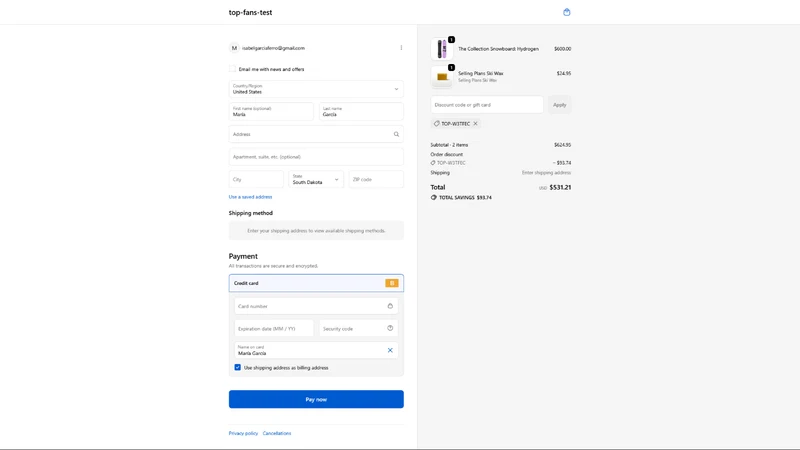Remove the TOP-W3TFEC discount code
The height and width of the screenshot is (450, 800).
pos(475,123)
